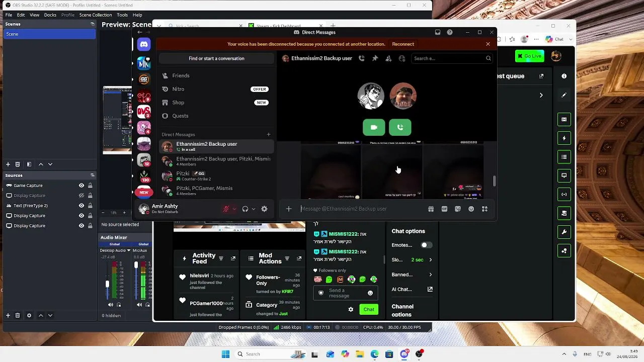Expand the Banned chat option

[430, 275]
